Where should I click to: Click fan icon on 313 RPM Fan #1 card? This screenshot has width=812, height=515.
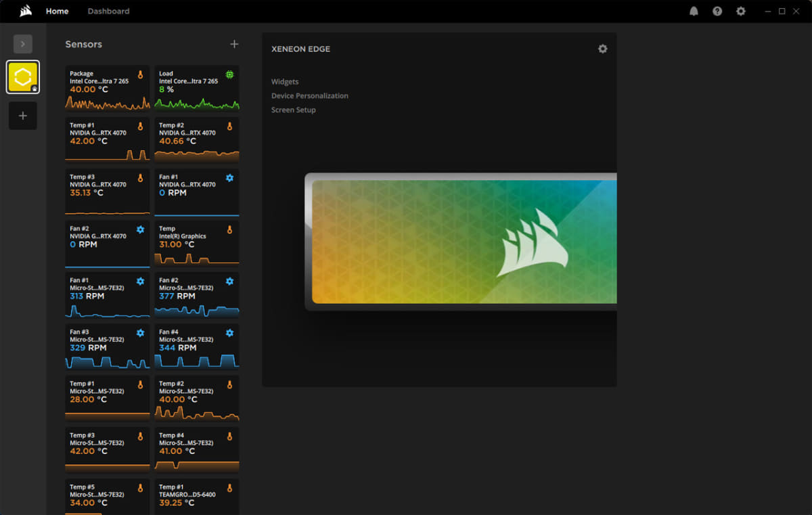pos(140,281)
